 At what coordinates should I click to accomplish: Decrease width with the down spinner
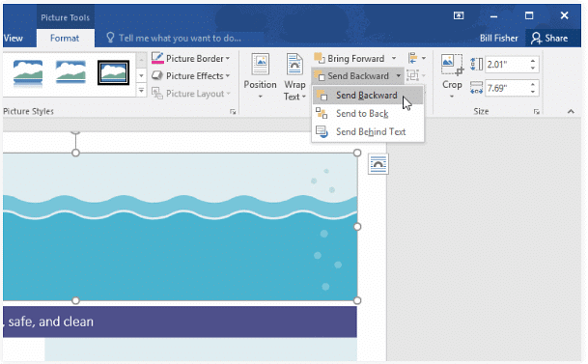[533, 93]
